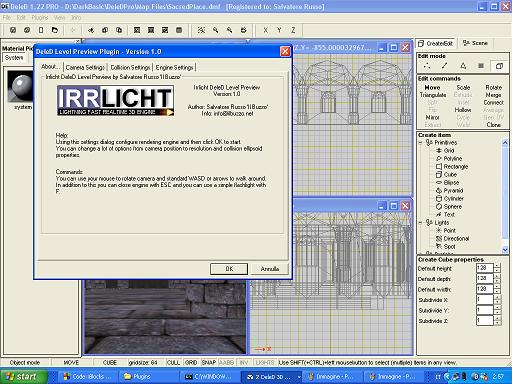
Task: Choose Polyline primitive in Create item tree
Action: (x=449, y=159)
